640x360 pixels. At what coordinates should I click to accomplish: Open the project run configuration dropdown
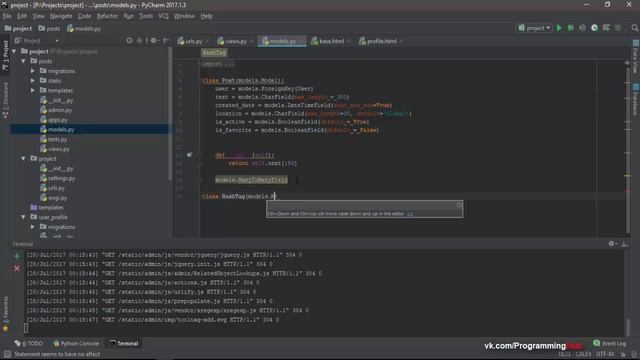[x=534, y=28]
